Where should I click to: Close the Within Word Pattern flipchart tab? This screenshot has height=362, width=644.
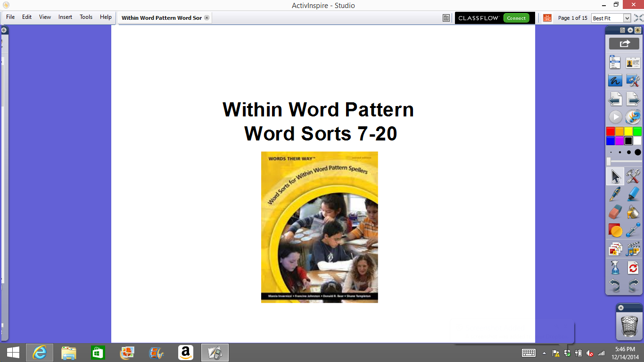coord(207,18)
